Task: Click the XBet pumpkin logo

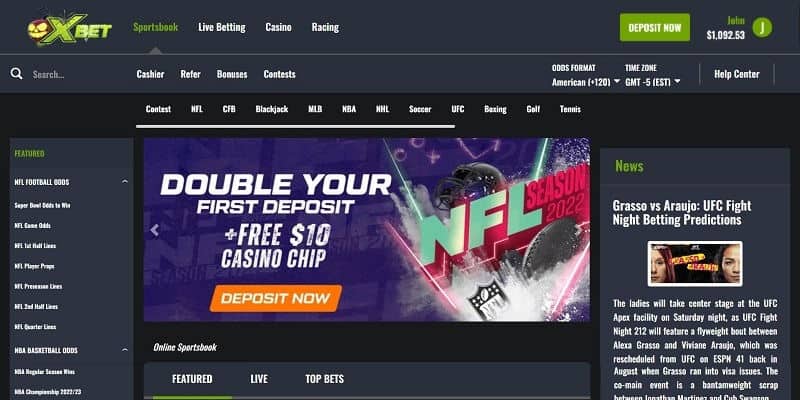Action: pos(69,29)
